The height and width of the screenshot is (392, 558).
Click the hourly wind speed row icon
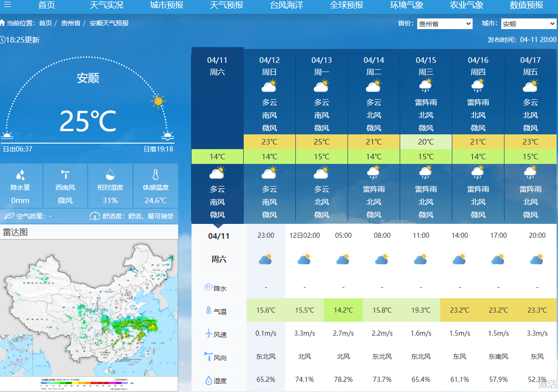pos(209,334)
